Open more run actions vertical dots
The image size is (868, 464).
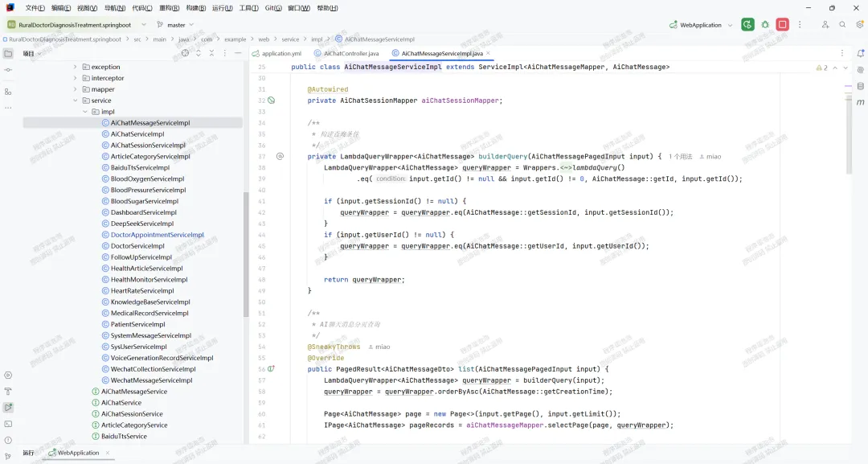tap(800, 24)
